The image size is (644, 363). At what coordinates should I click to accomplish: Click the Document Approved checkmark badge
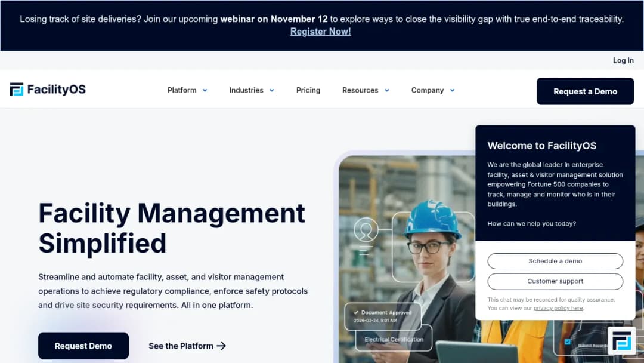383,316
